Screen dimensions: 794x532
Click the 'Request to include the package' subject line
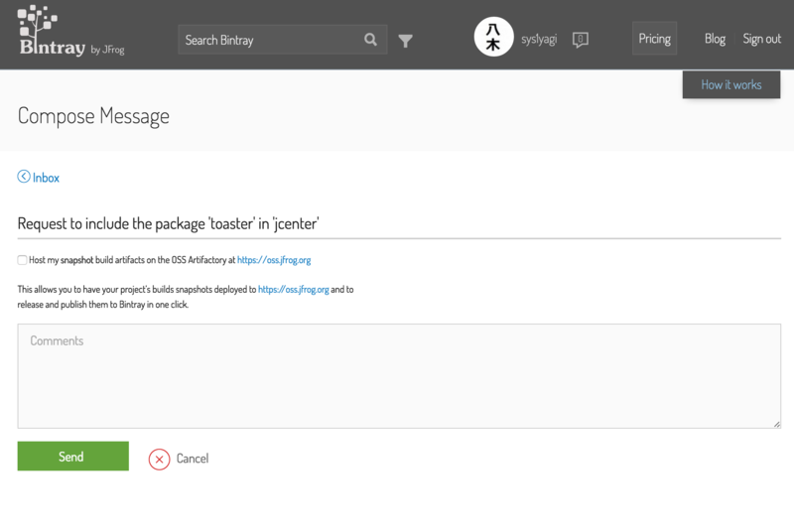tap(168, 223)
